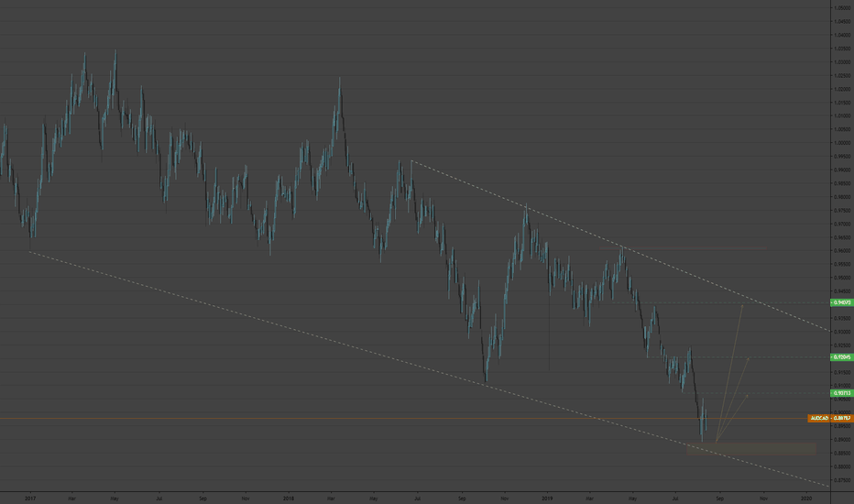This screenshot has height=504, width=854.
Task: Click the 0.93000 price scale label
Action: tap(842, 332)
